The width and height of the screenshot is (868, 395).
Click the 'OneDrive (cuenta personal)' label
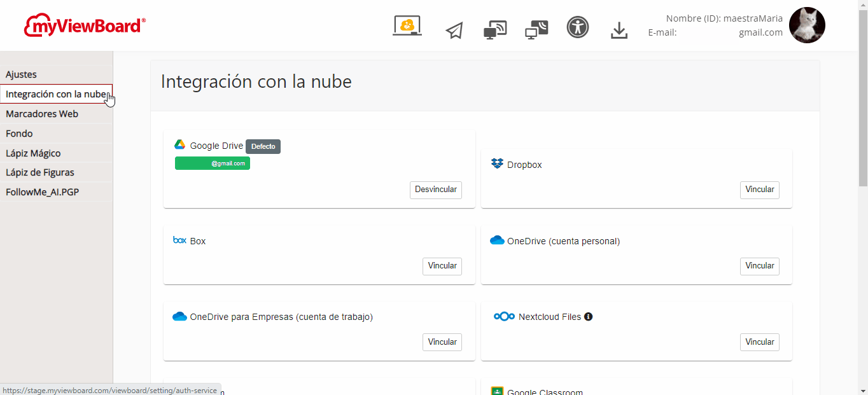tap(563, 241)
